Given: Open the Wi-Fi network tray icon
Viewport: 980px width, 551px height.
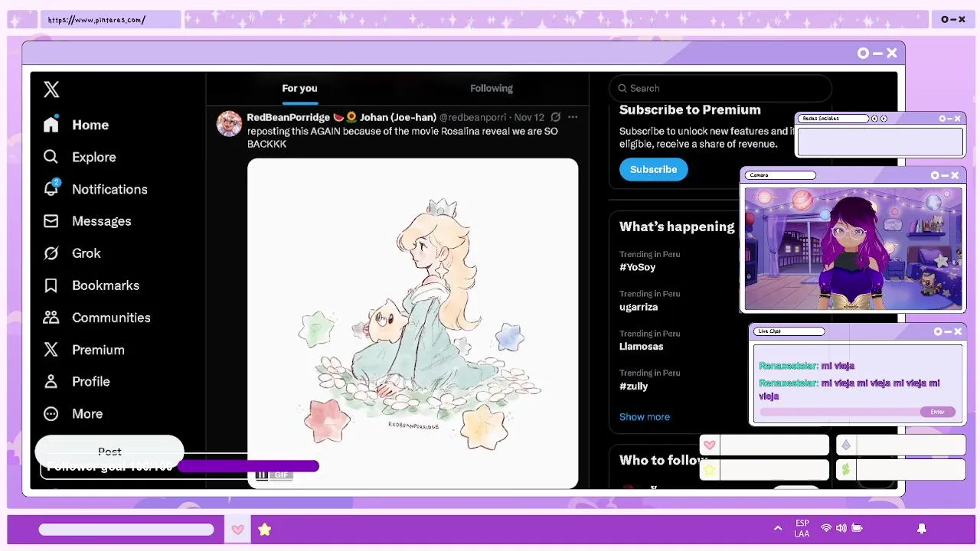Looking at the screenshot, I should (825, 528).
